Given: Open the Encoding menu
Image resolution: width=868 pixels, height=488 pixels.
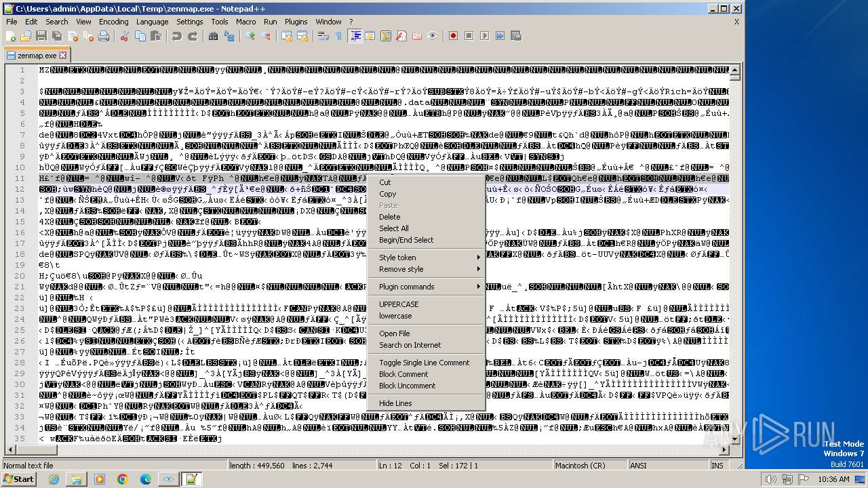Looking at the screenshot, I should click(x=113, y=22).
